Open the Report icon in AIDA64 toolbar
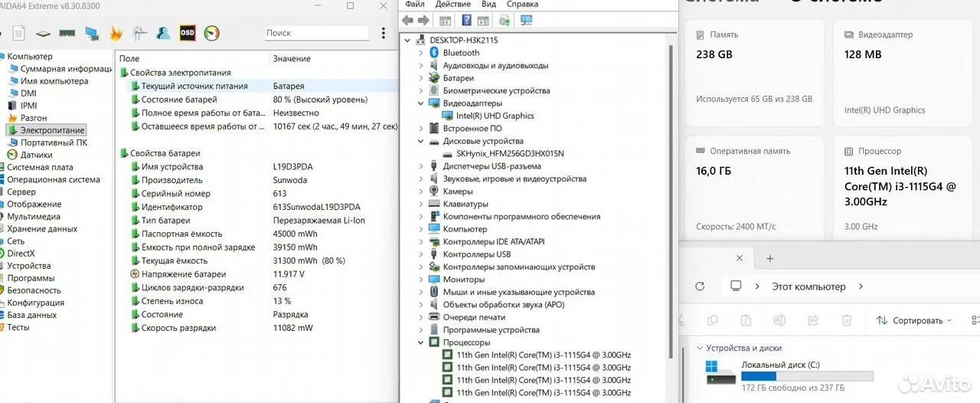Screen dimensions: 980x403 (x=19, y=33)
